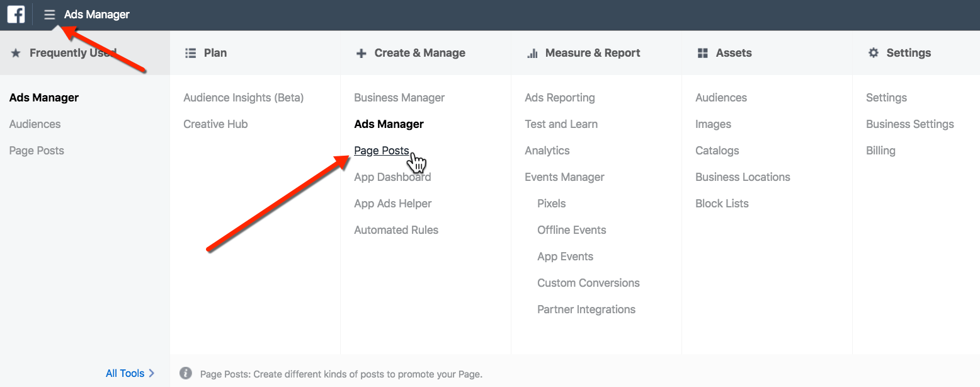Select Custom Conversions under Events Manager
980x387 pixels.
(x=588, y=282)
